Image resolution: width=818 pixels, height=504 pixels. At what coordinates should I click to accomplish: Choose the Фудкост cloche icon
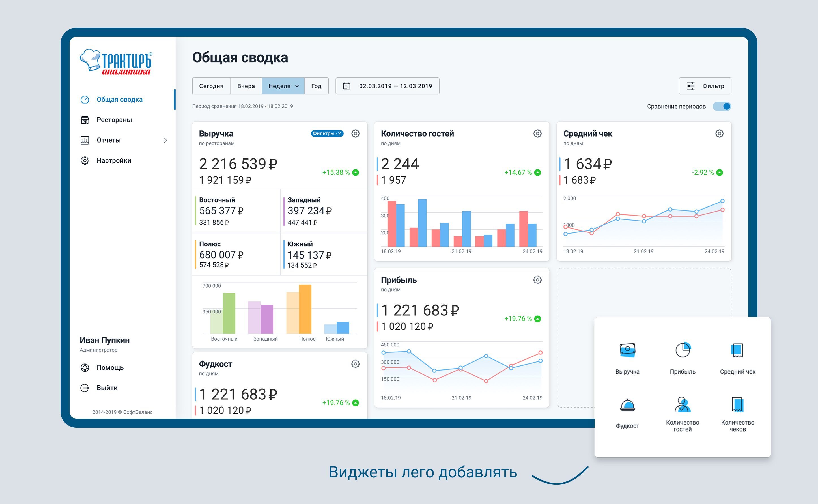pyautogui.click(x=627, y=405)
